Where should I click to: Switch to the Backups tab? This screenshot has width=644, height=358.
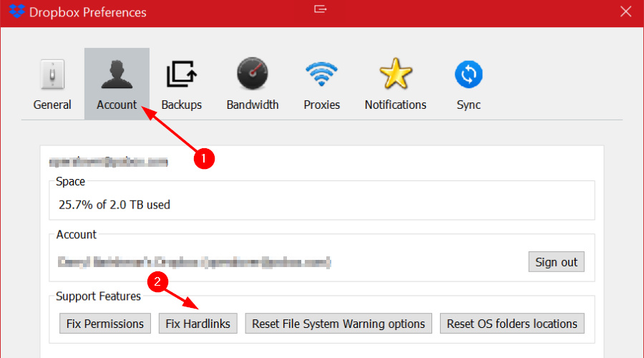[181, 84]
